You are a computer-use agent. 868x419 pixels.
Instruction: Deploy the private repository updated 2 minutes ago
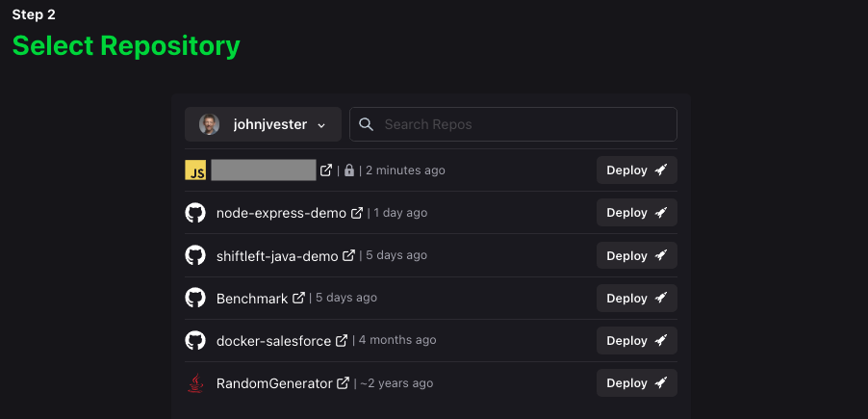click(x=636, y=170)
